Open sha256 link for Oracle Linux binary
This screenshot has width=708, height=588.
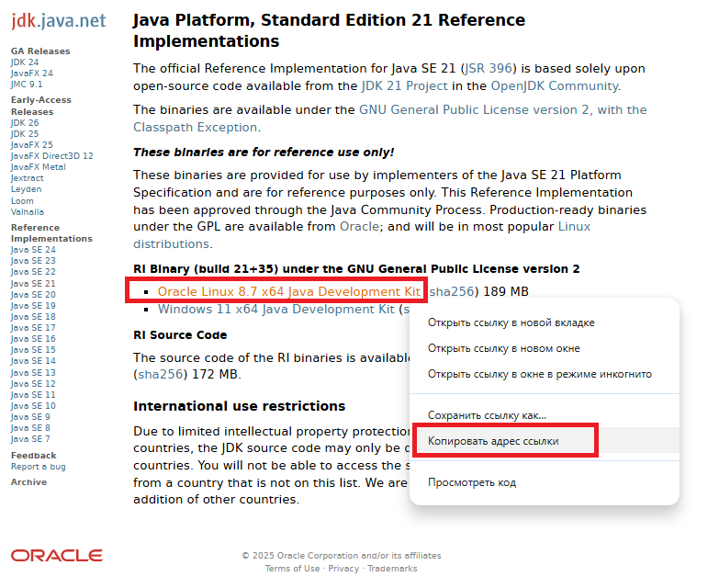[x=452, y=292]
